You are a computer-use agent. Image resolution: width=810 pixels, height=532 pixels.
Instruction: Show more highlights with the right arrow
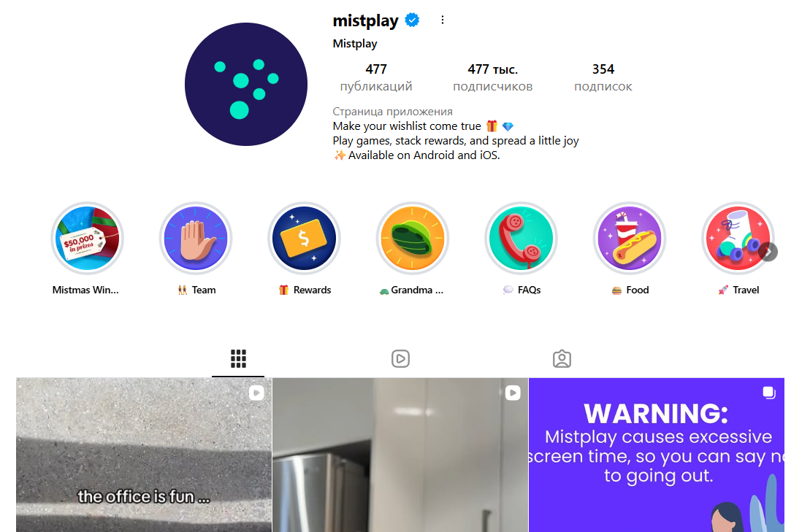(x=768, y=252)
